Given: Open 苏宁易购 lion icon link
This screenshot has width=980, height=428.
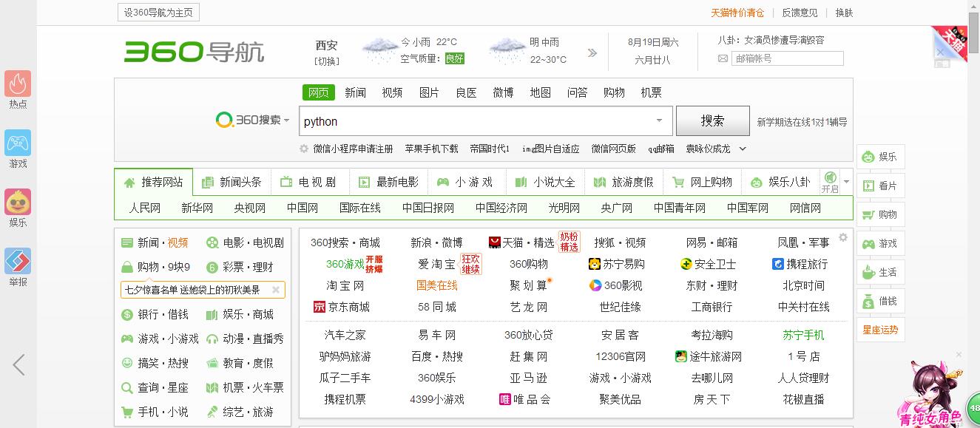Looking at the screenshot, I should (595, 264).
